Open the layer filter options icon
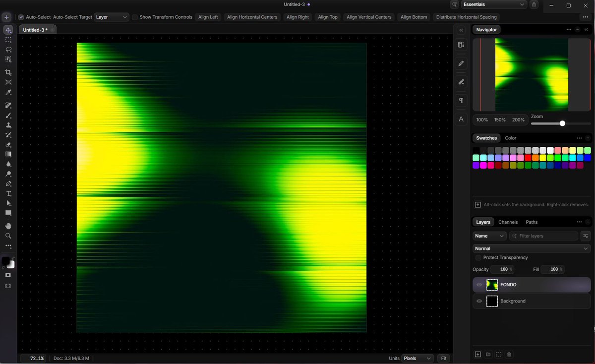Screen dimensions: 595x364 coord(586,236)
